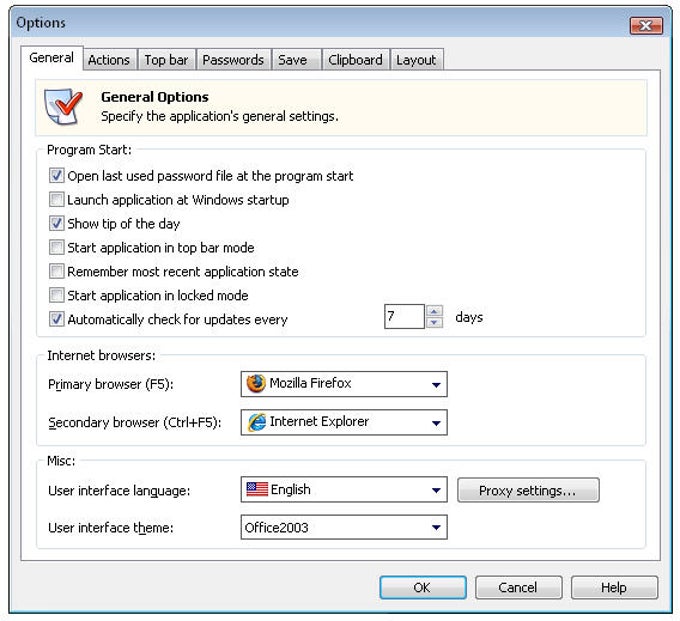Open the User interface theme dropdown
Viewport: 680px width, 621px height.
(x=436, y=527)
